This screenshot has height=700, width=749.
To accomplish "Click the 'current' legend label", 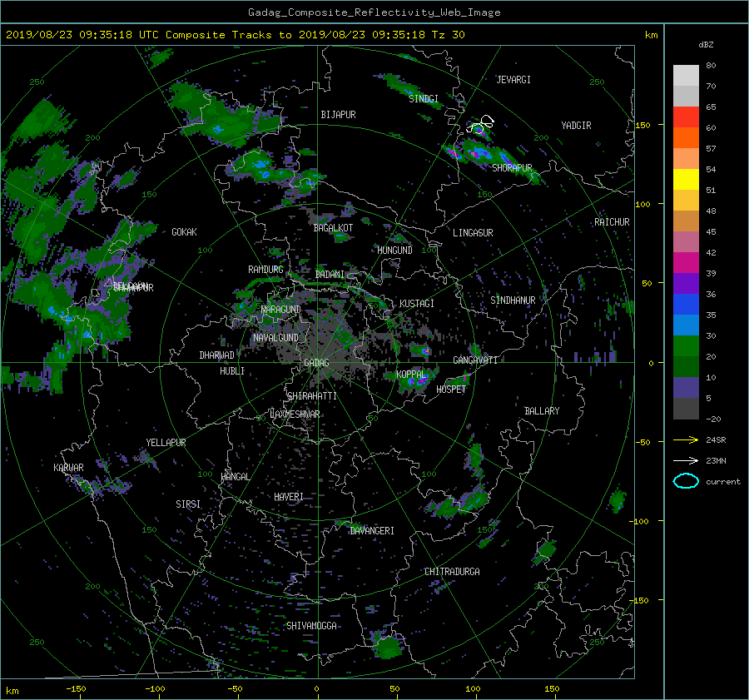I will (x=723, y=482).
